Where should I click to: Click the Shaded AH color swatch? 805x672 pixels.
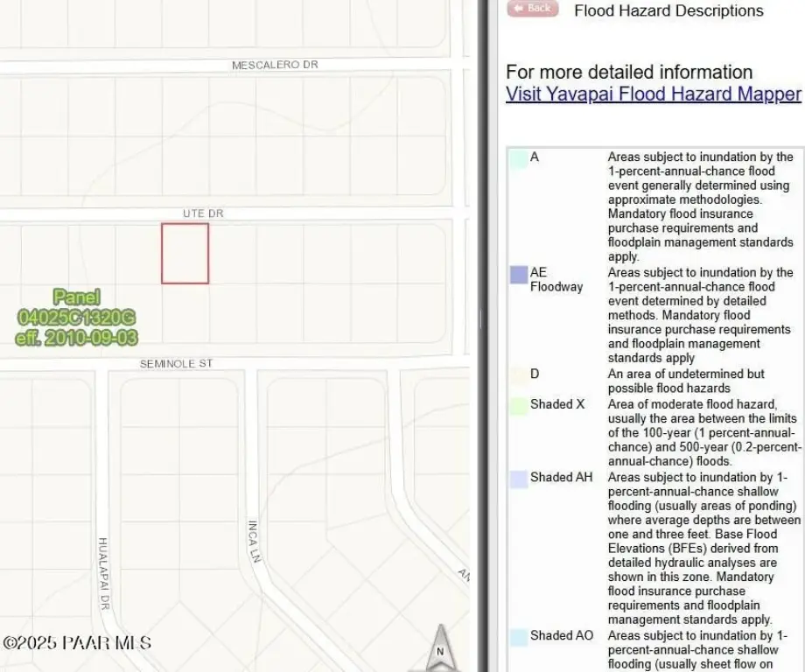[518, 479]
